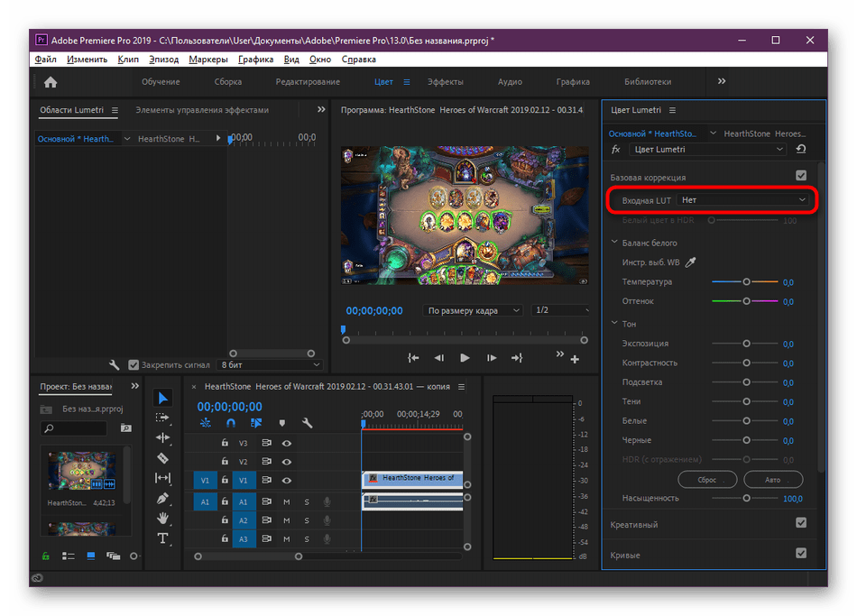Viewport: 857px width, 616px height.
Task: Click the Авто button
Action: [772, 480]
